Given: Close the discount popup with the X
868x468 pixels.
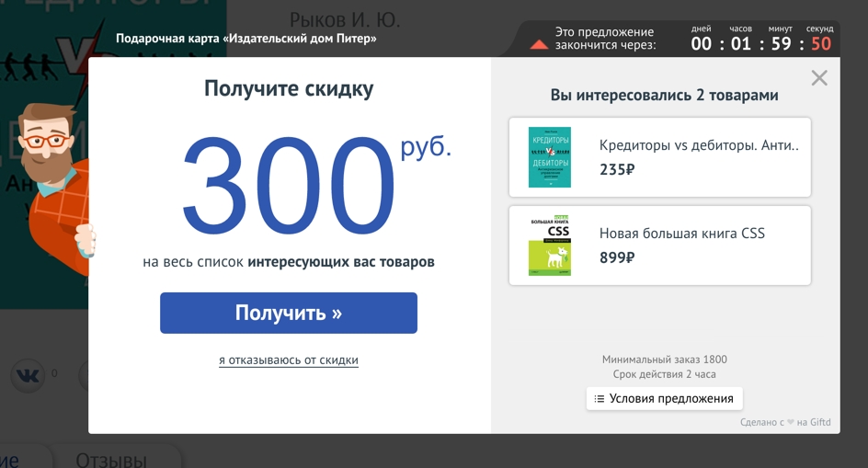Looking at the screenshot, I should (819, 78).
